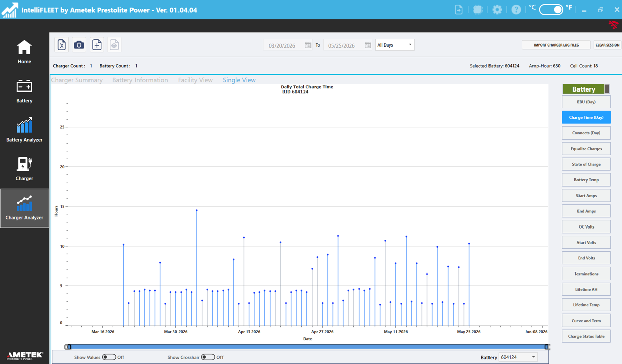The width and height of the screenshot is (622, 364).
Task: Show the State of Charge chart
Action: (x=586, y=164)
